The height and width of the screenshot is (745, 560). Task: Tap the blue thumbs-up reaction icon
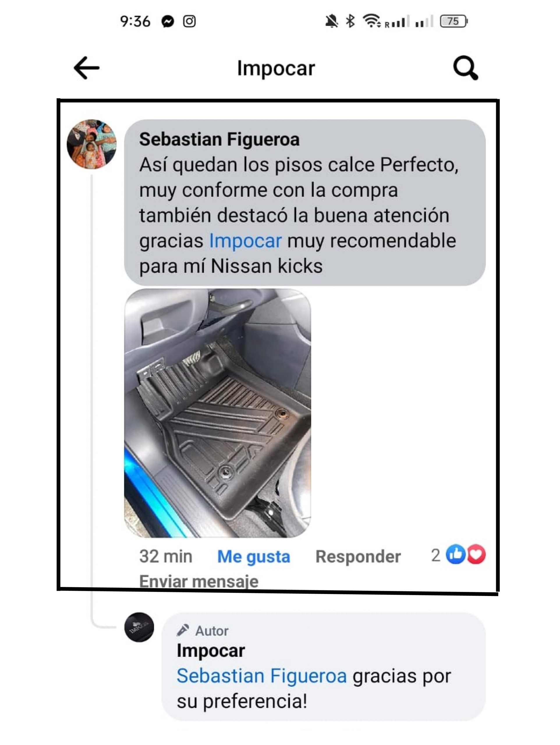[456, 554]
